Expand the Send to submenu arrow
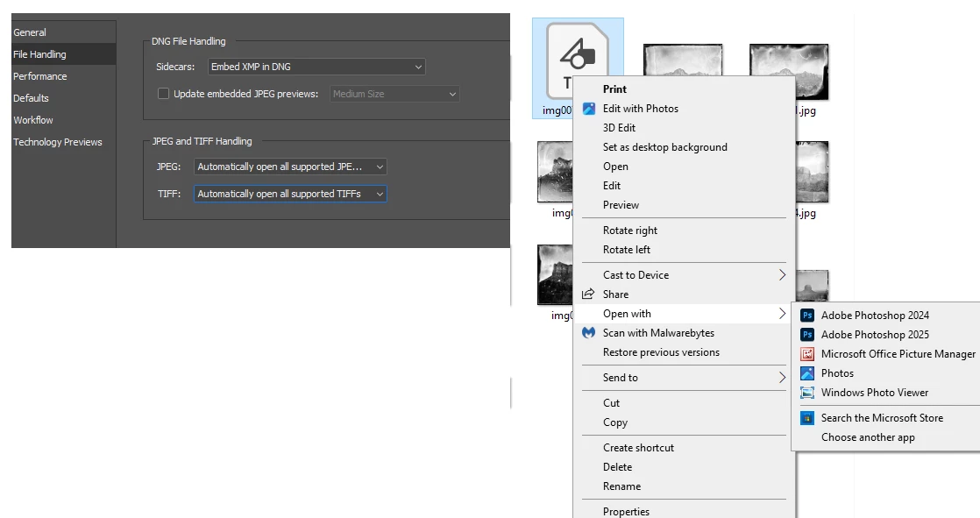 pos(782,378)
